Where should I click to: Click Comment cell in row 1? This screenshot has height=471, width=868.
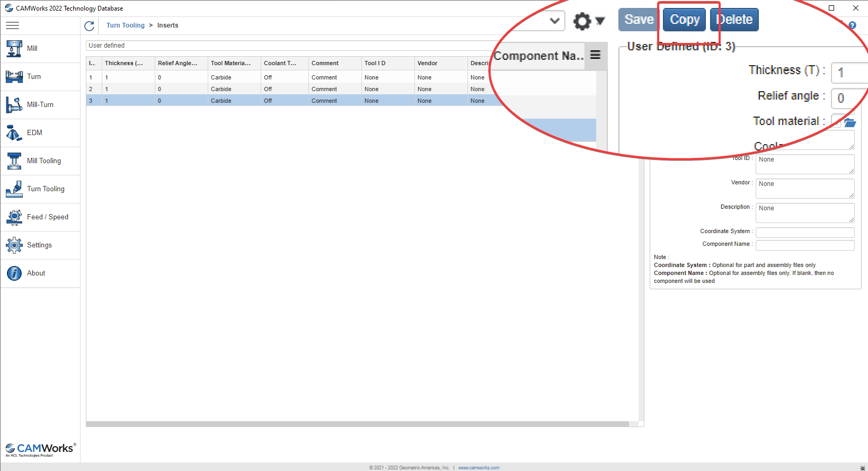335,77
